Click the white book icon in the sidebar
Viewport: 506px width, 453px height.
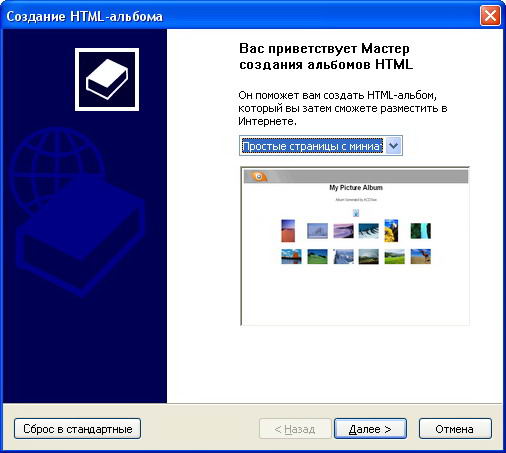tap(107, 79)
